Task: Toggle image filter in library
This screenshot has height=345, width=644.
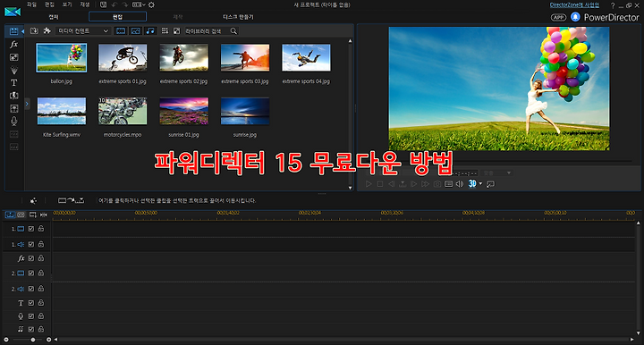Action: 136,30
